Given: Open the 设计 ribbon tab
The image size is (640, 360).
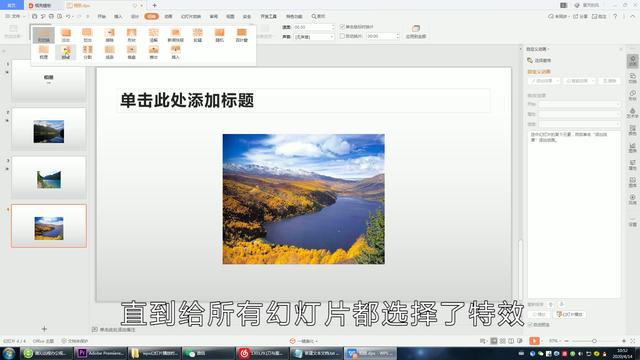Looking at the screenshot, I should pyautogui.click(x=135, y=16).
